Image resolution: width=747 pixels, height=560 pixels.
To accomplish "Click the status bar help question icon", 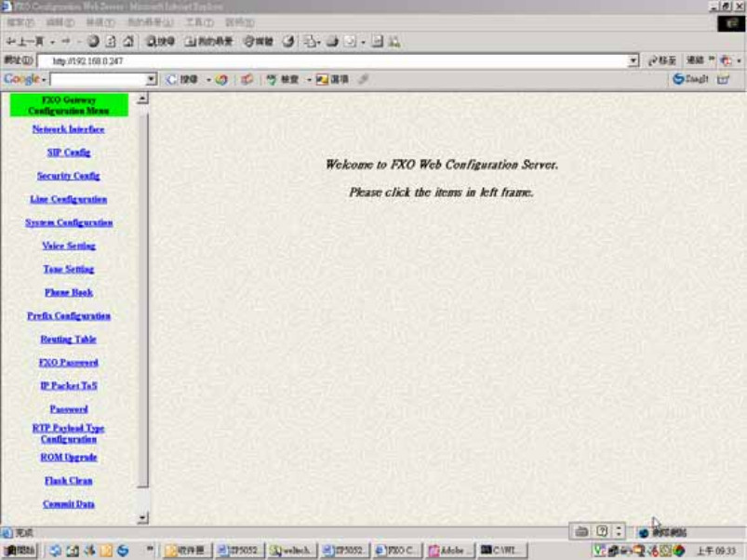I will (602, 531).
